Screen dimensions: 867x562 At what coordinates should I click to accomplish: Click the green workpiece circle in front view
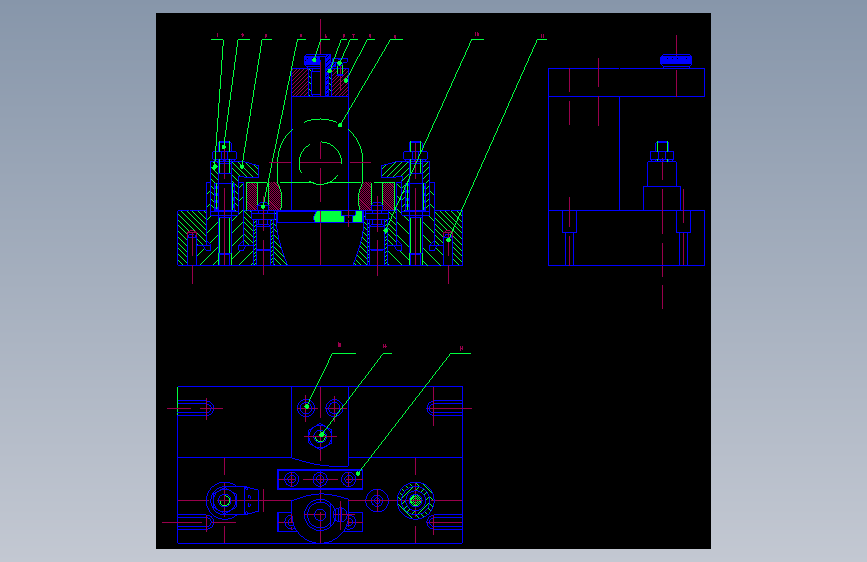click(x=321, y=163)
